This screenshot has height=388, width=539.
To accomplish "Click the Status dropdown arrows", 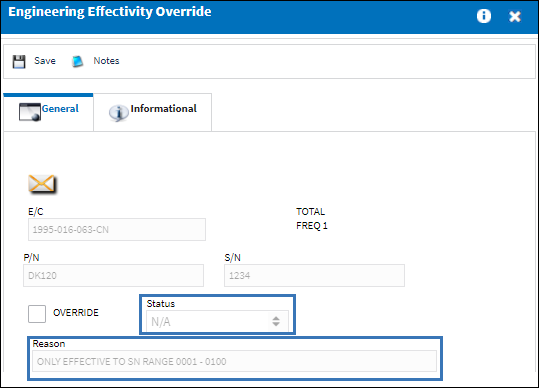I will [276, 321].
